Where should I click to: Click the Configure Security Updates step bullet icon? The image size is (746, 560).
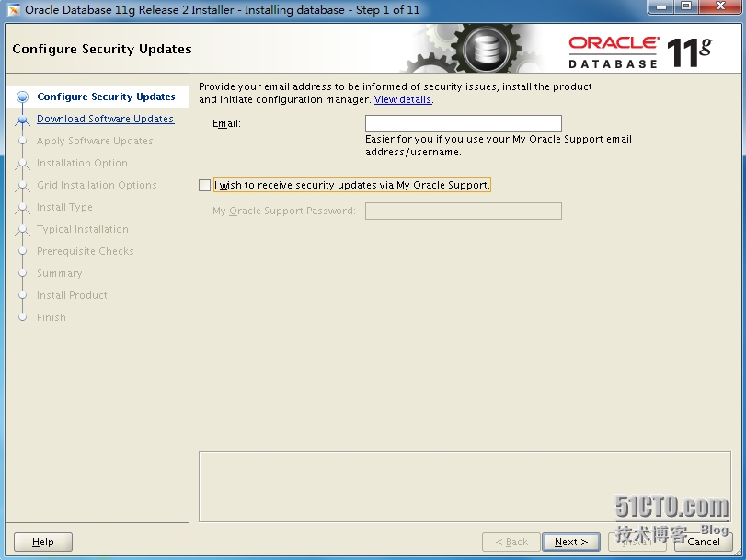tap(22, 97)
